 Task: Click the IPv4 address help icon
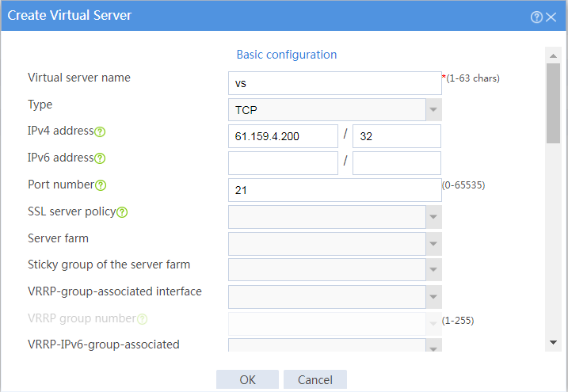click(100, 131)
